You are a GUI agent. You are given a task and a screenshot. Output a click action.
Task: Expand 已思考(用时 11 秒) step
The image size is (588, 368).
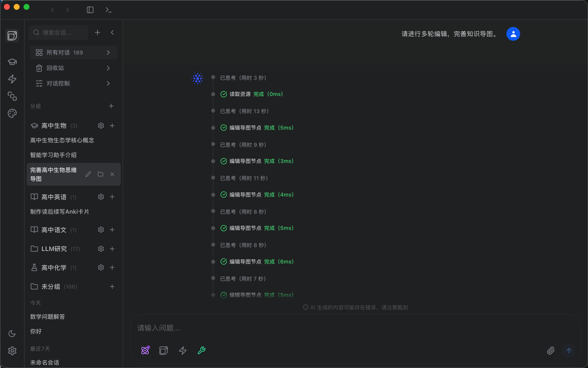point(244,178)
